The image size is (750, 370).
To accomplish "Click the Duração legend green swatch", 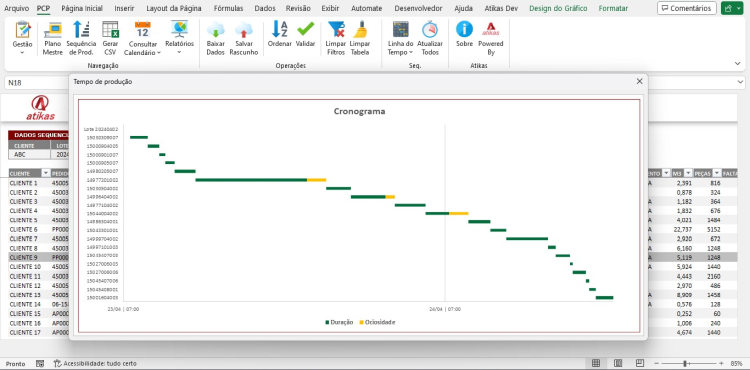I will coord(327,322).
